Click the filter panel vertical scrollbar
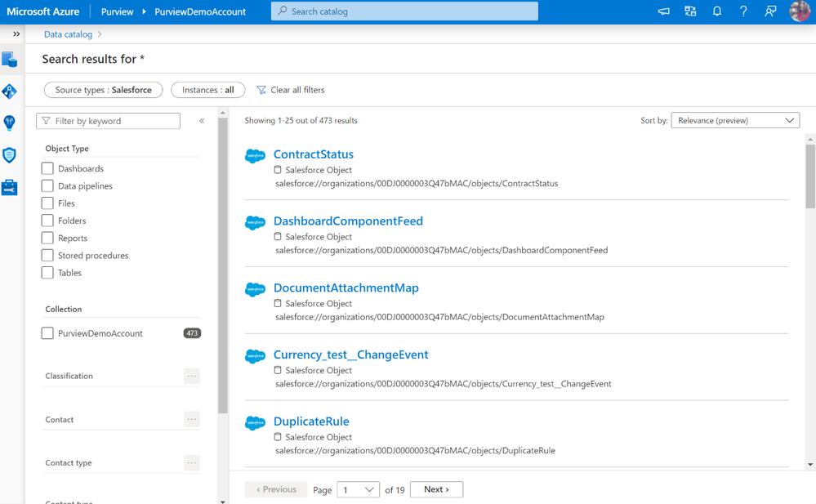Viewport: 816px width, 504px height. point(223,265)
